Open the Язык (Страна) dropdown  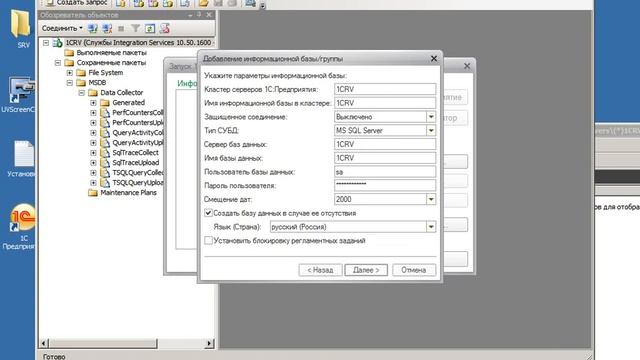pos(431,227)
